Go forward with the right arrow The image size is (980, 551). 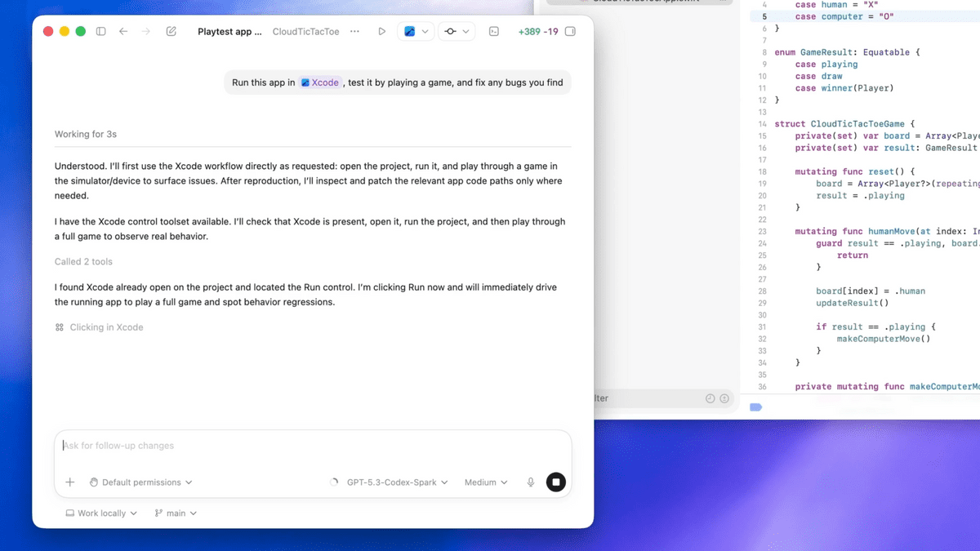click(x=146, y=32)
